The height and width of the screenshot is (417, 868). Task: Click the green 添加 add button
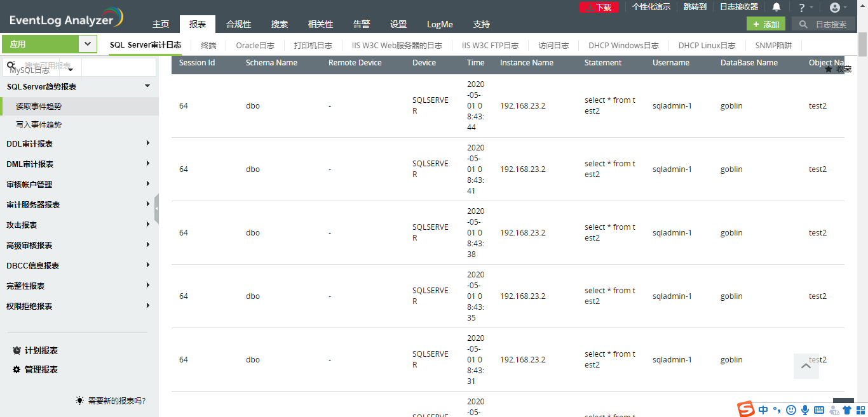coord(766,24)
